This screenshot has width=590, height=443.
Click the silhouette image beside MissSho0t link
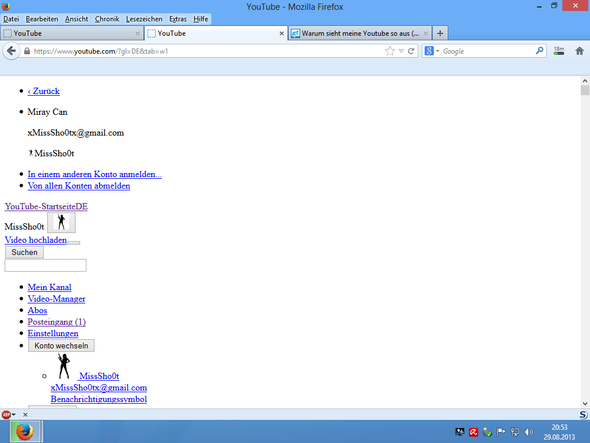tap(64, 366)
